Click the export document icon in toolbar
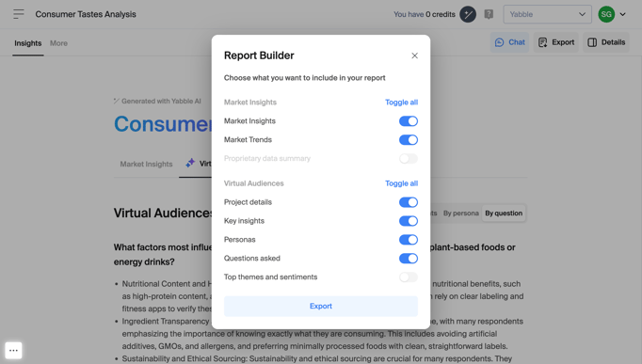 click(x=542, y=42)
